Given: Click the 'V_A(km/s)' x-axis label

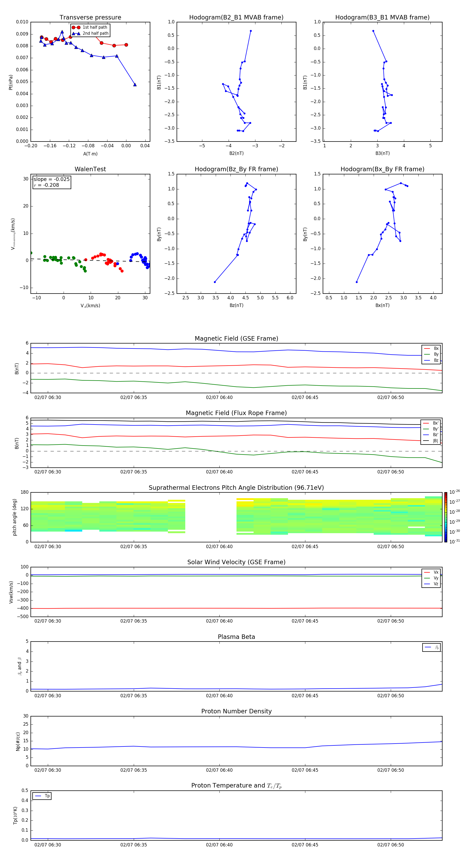Looking at the screenshot, I should point(90,306).
